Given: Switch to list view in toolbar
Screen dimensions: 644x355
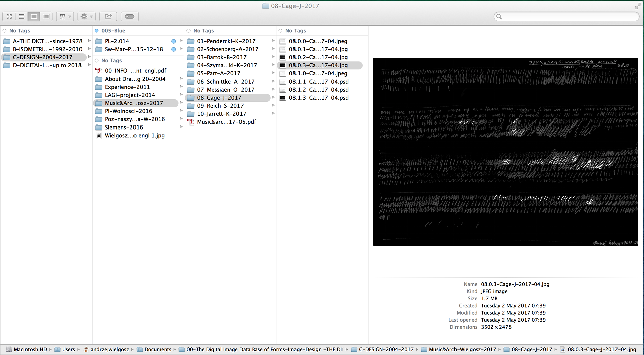Looking at the screenshot, I should tap(22, 16).
